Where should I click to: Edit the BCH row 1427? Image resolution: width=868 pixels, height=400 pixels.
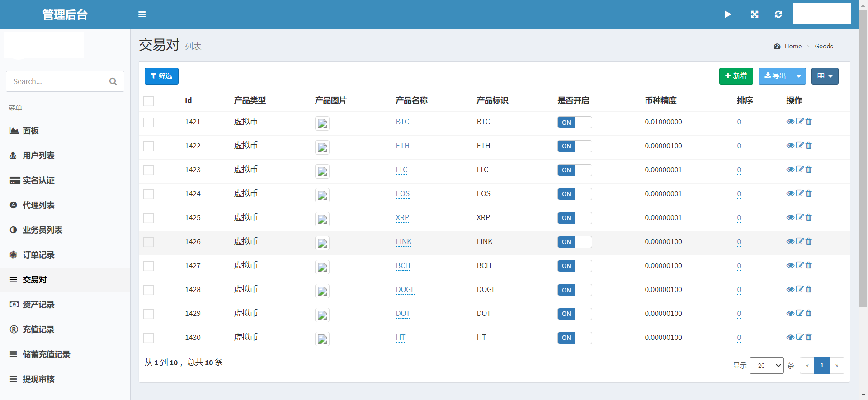(800, 265)
